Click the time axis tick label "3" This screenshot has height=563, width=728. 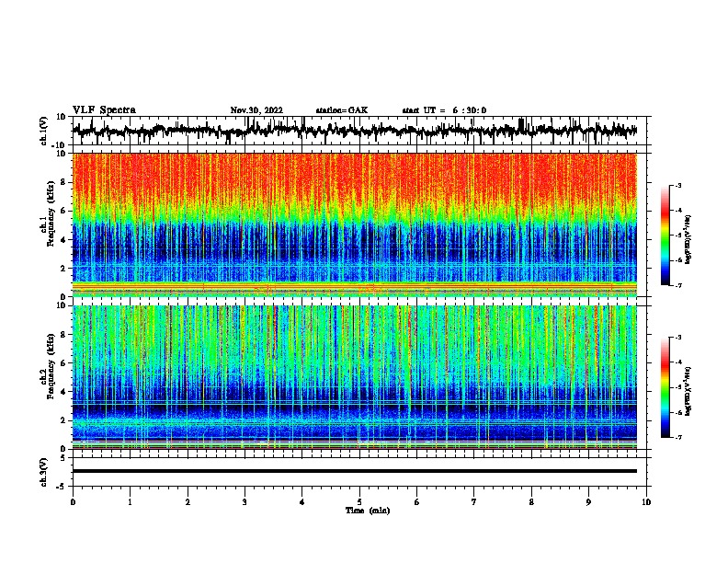pos(245,502)
